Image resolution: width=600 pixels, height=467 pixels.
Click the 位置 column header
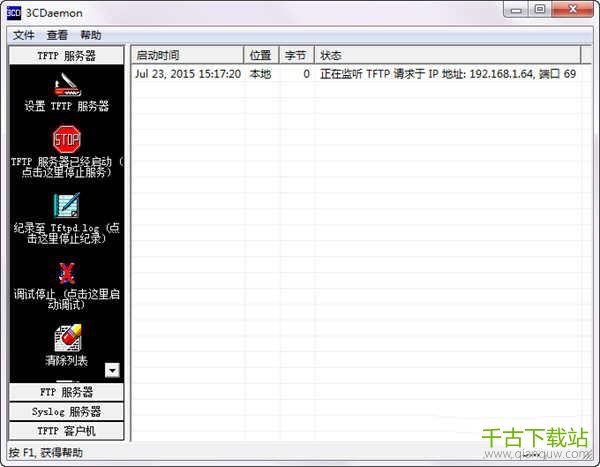tap(261, 55)
